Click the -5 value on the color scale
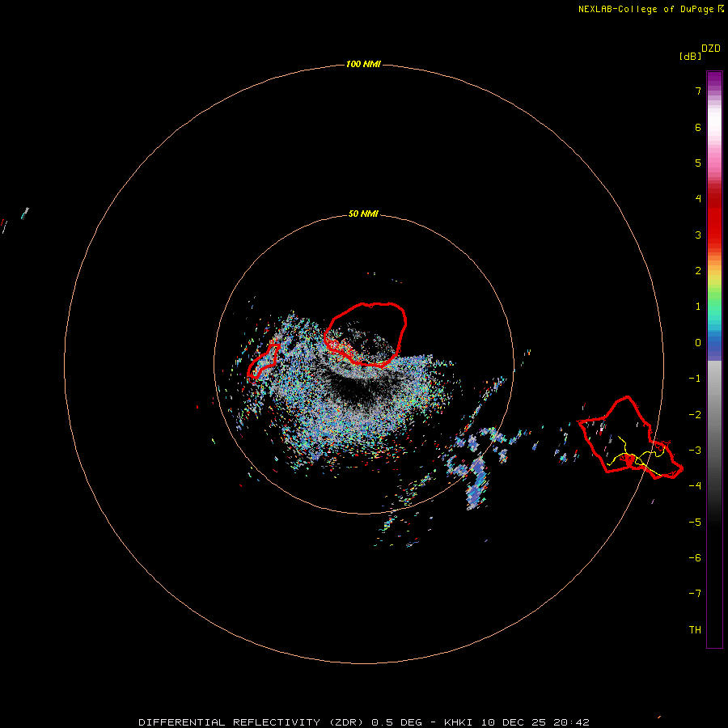The image size is (728, 728). [x=695, y=523]
